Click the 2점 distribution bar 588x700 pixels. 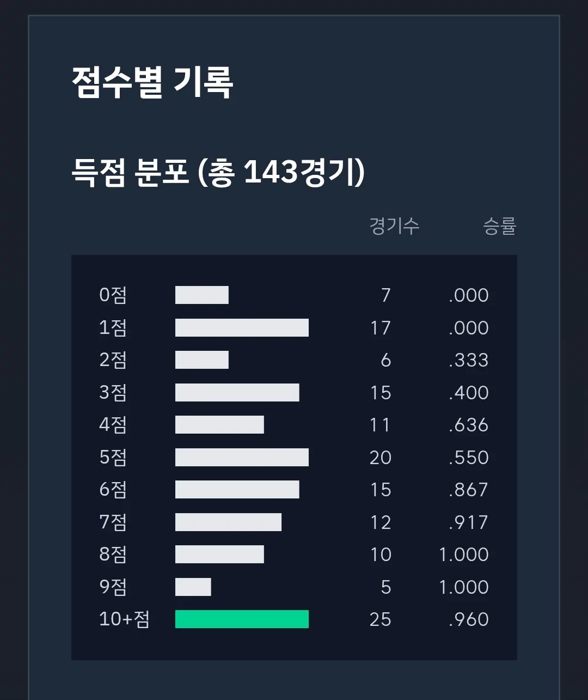click(x=202, y=360)
